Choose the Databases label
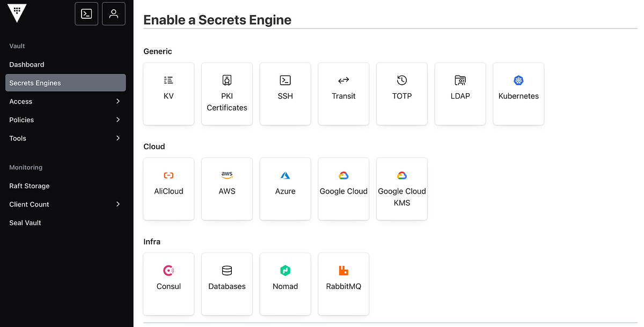Screen dimensions: 644x327 (x=227, y=286)
